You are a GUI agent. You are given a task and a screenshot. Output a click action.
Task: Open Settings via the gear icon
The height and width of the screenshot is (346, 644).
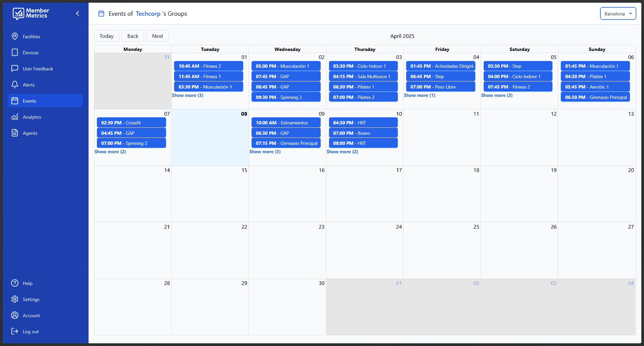click(15, 299)
